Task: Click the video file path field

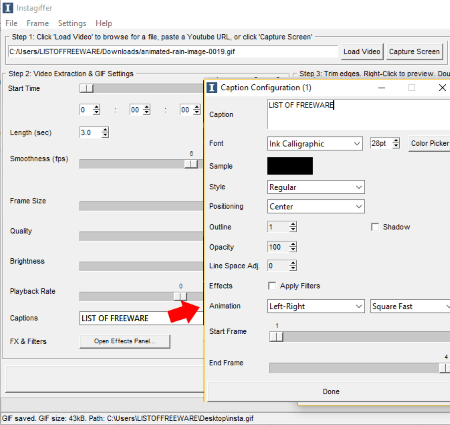Action: tap(173, 52)
